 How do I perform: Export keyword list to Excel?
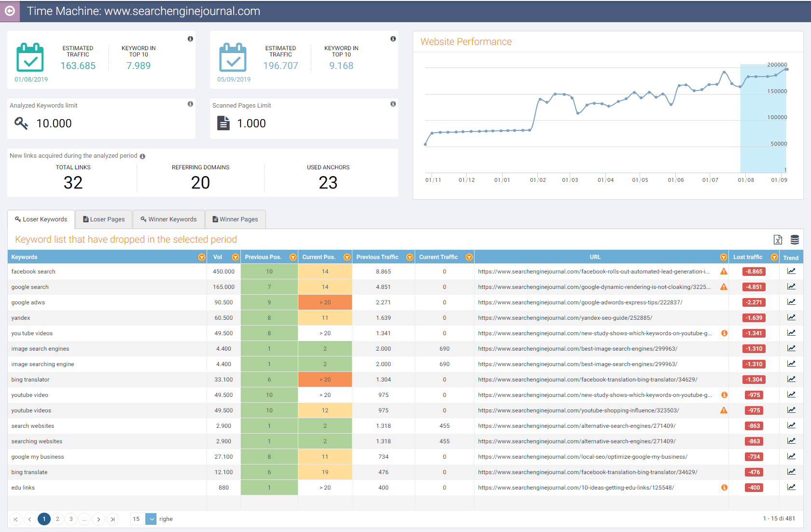coord(778,240)
